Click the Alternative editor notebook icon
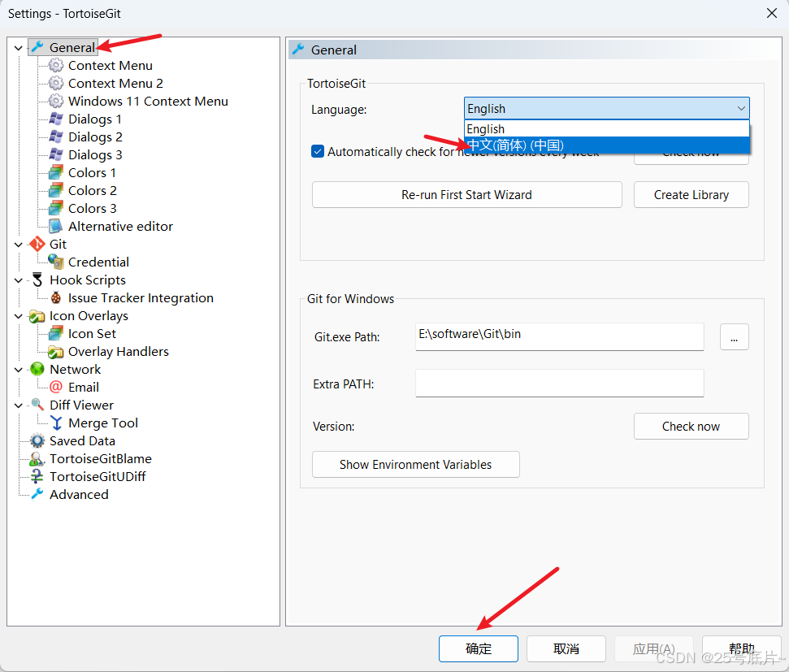The width and height of the screenshot is (789, 672). (56, 226)
